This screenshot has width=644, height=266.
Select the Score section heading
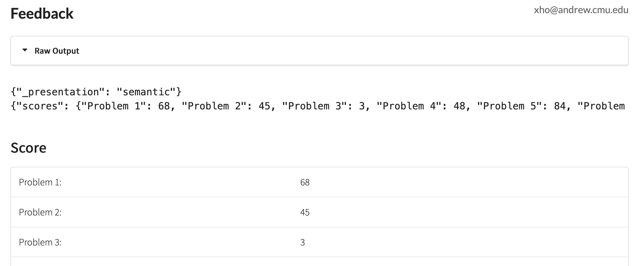[28, 147]
